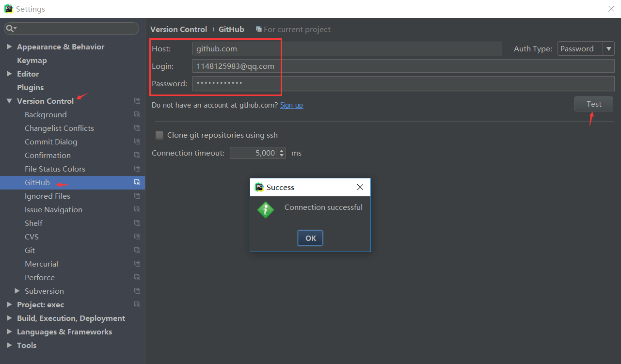This screenshot has width=621, height=364.
Task: Click the icon before 'For current project'
Action: (x=259, y=30)
